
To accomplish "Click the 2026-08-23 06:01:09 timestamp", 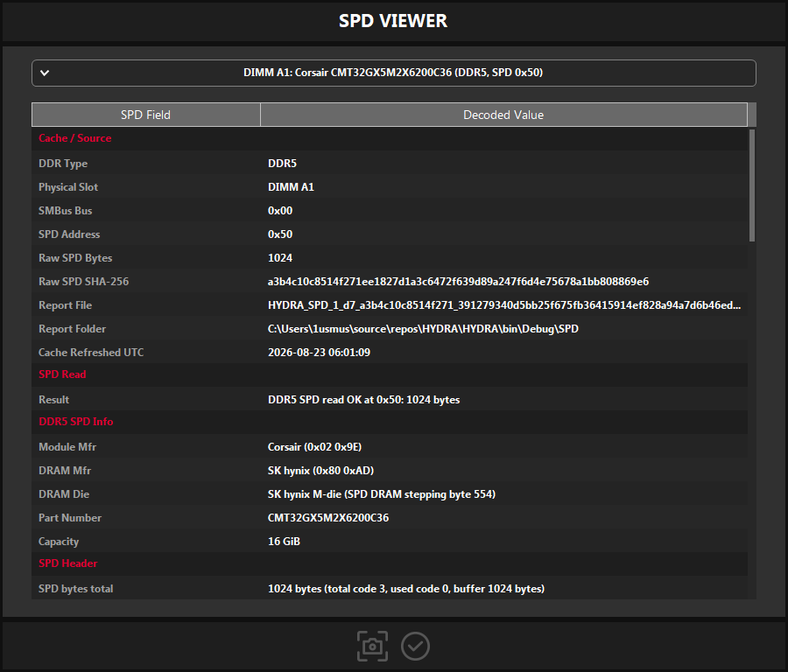I will pyautogui.click(x=319, y=352).
